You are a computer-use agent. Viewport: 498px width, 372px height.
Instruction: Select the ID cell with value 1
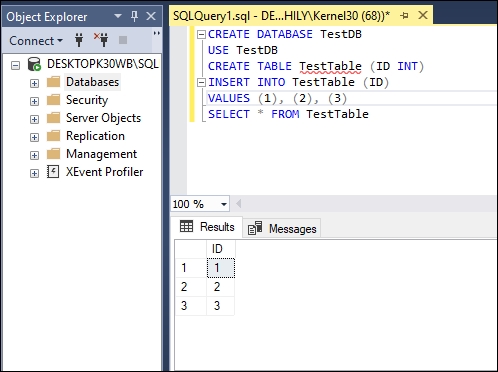(221, 268)
